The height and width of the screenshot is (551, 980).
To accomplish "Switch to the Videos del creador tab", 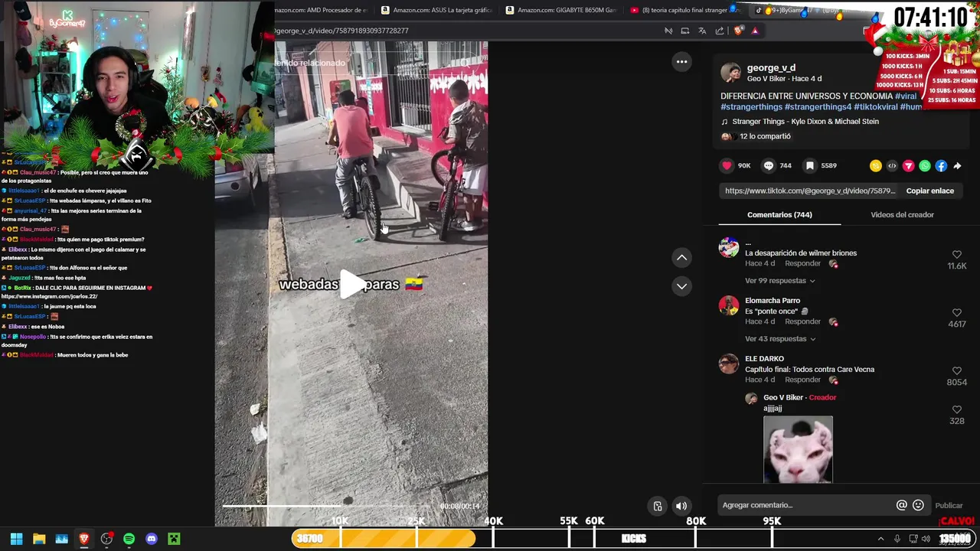I will 902,215.
